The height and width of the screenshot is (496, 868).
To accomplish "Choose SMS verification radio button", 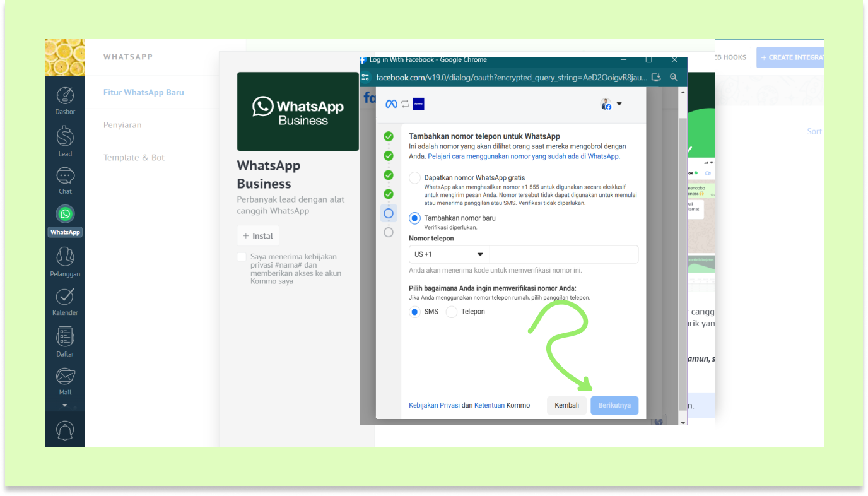I will 414,312.
